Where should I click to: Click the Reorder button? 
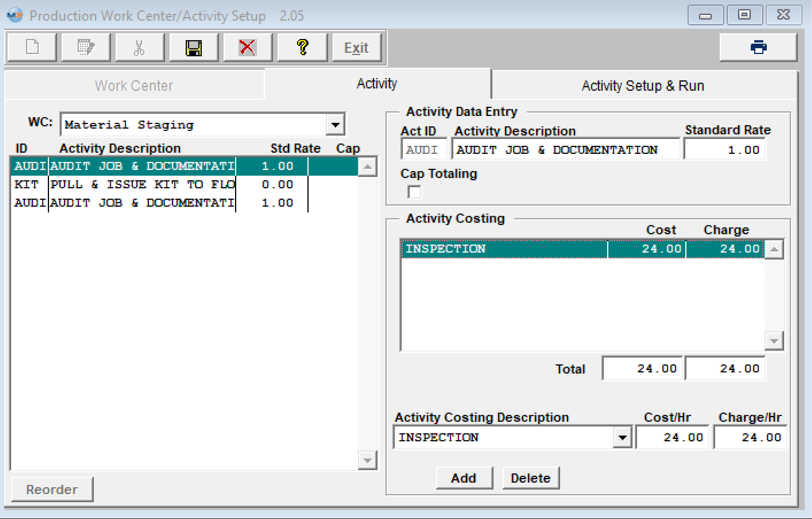pos(52,490)
